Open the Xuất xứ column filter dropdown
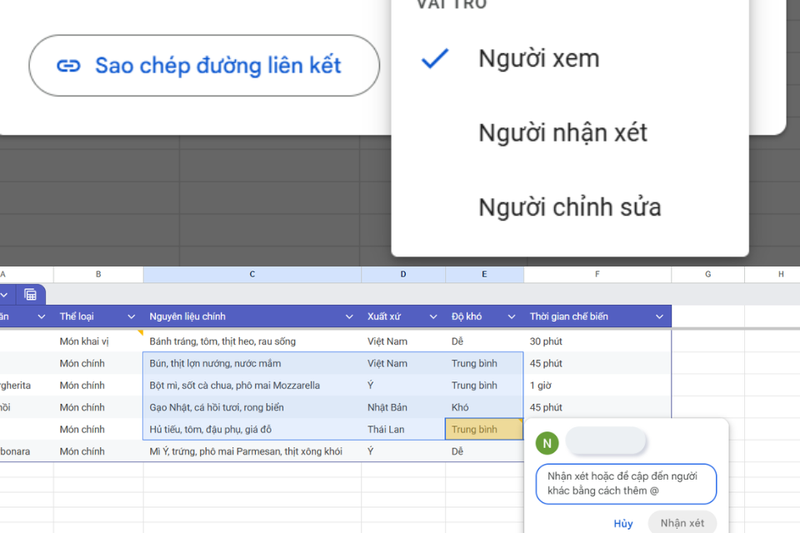Screen dimensions: 800x533 433,317
